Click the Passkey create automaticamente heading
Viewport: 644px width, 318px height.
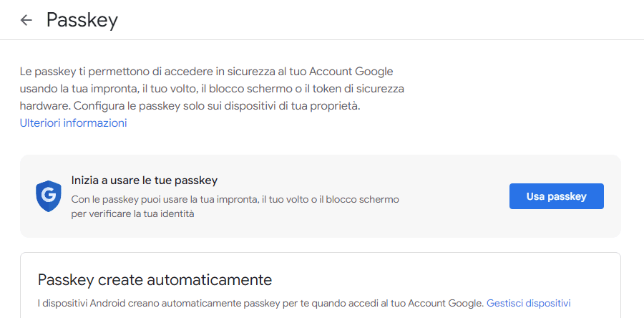tap(155, 280)
